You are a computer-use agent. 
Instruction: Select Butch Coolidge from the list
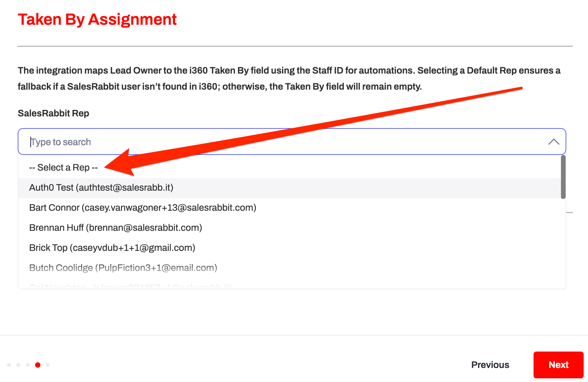[x=123, y=268]
